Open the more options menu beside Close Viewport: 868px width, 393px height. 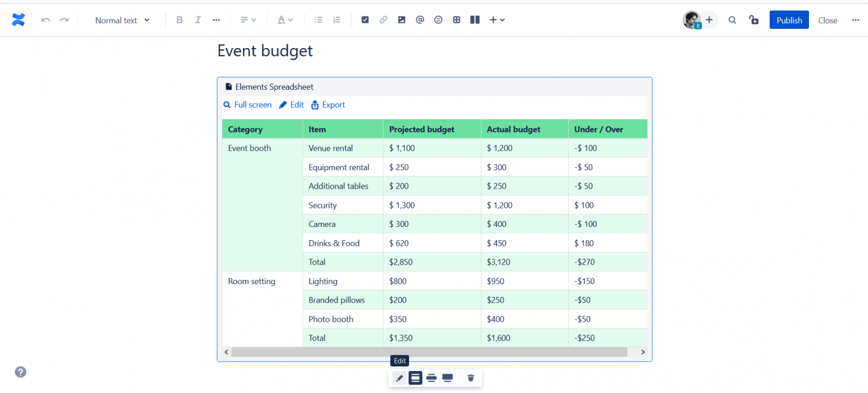[855, 20]
